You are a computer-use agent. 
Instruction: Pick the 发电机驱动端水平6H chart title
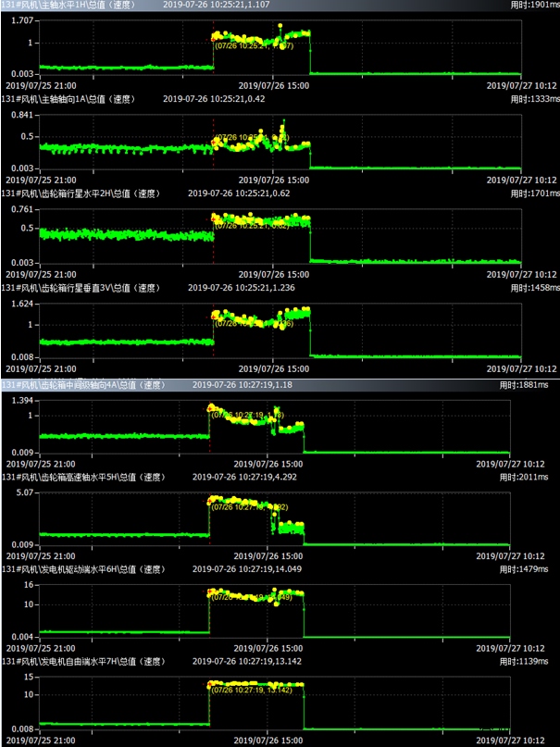pos(83,572)
